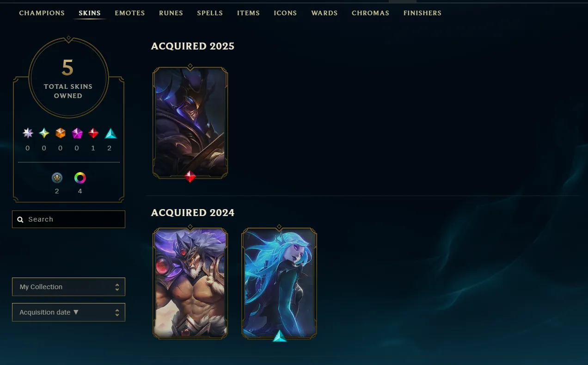Open the Emotes tab

click(x=130, y=13)
